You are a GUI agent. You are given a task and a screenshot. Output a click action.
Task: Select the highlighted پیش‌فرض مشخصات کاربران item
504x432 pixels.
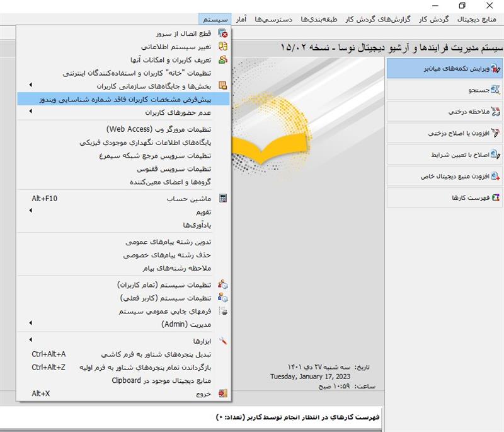125,99
